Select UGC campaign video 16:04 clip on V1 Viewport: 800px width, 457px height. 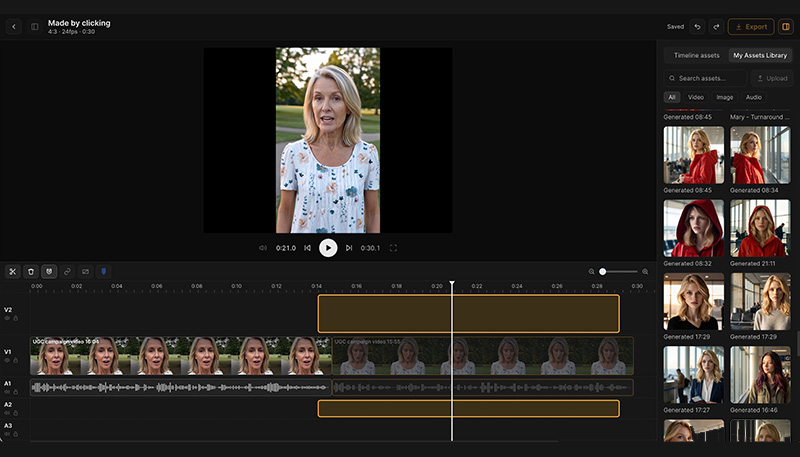tap(181, 356)
